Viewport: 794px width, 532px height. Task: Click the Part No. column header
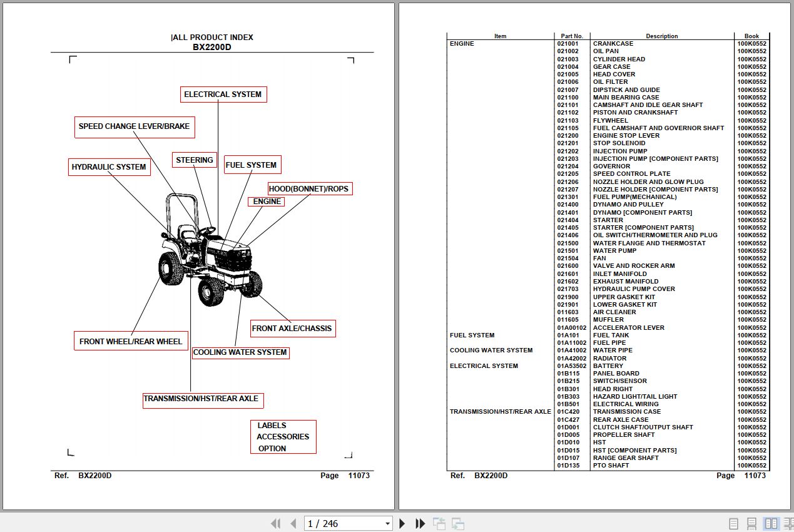click(572, 36)
